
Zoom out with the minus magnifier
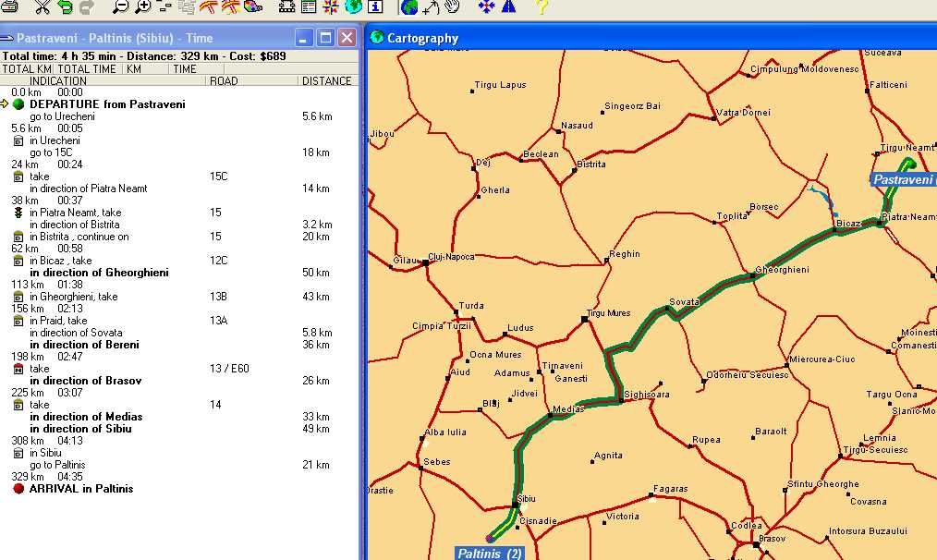pos(120,6)
